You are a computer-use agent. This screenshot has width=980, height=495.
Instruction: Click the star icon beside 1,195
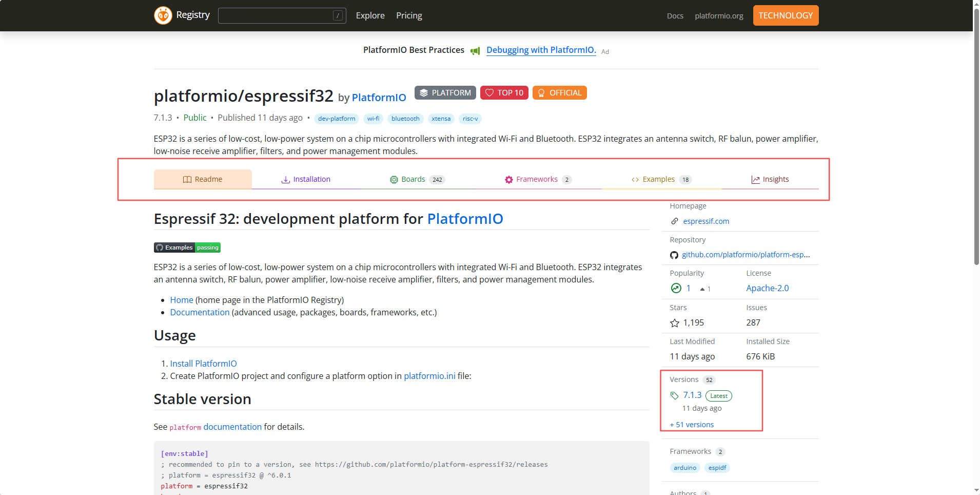[x=675, y=323]
